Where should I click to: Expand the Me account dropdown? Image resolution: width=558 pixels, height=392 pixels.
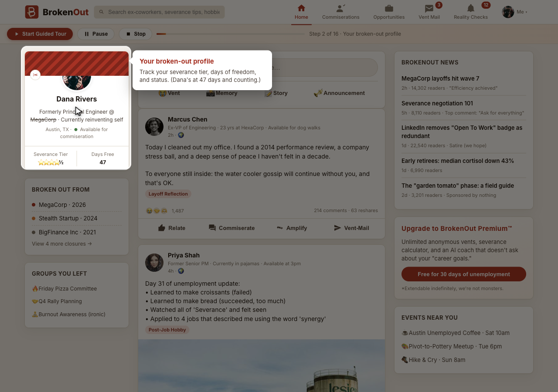[x=515, y=12]
